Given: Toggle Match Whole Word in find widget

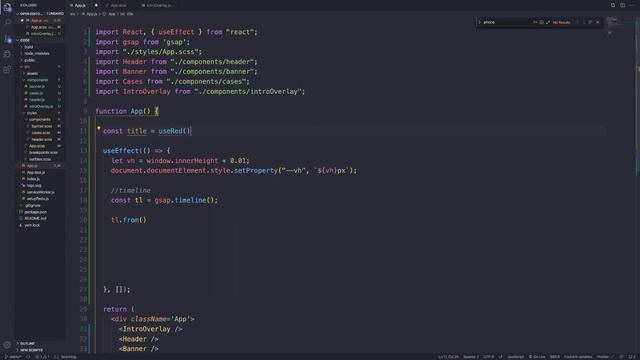Looking at the screenshot, I should click(541, 22).
